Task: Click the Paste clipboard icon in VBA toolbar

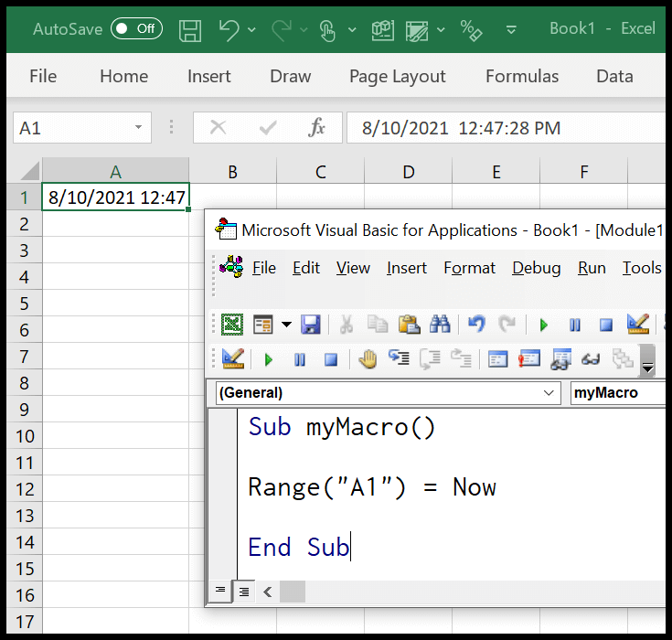Action: (410, 325)
